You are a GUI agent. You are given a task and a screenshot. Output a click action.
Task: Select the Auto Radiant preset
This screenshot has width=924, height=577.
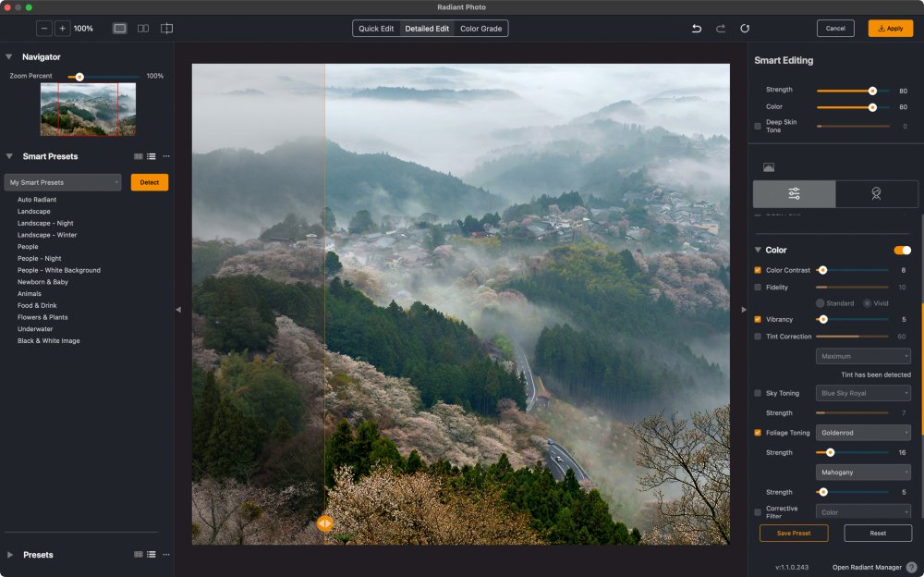point(37,200)
